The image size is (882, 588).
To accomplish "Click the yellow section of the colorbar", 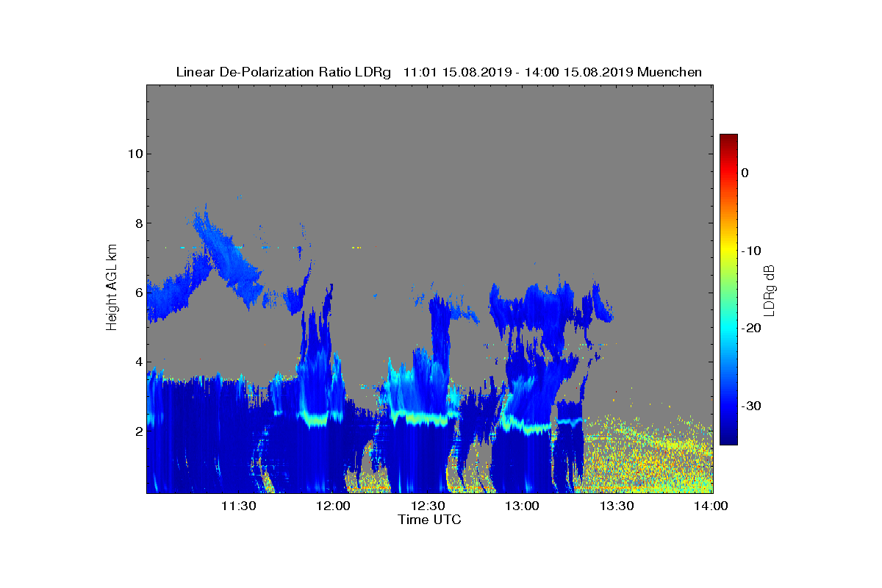I will pyautogui.click(x=728, y=251).
